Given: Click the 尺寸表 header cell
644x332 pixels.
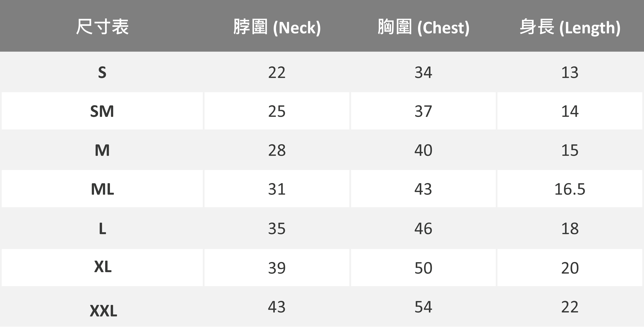Looking at the screenshot, I should click(102, 27).
